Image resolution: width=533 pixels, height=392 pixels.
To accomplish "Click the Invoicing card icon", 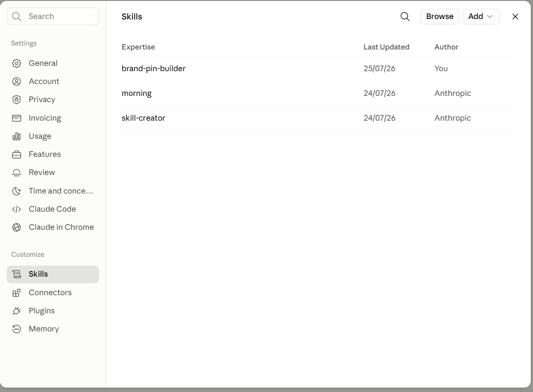I will coord(16,118).
